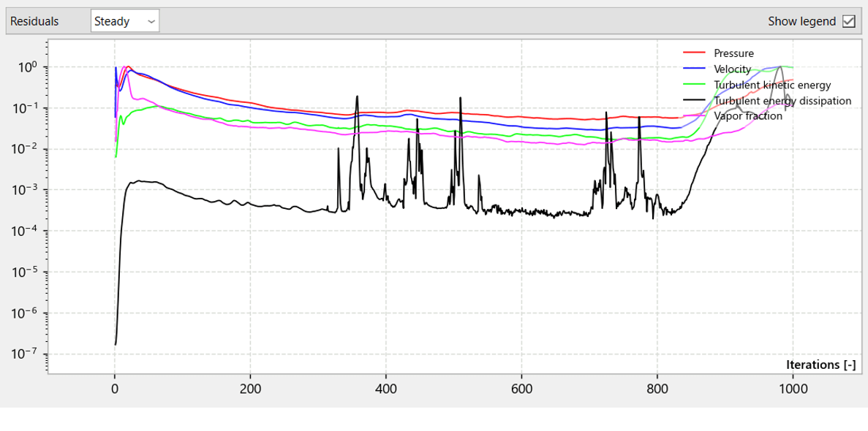The image size is (868, 431).
Task: Click the Residuals panel label
Action: pyautogui.click(x=34, y=22)
